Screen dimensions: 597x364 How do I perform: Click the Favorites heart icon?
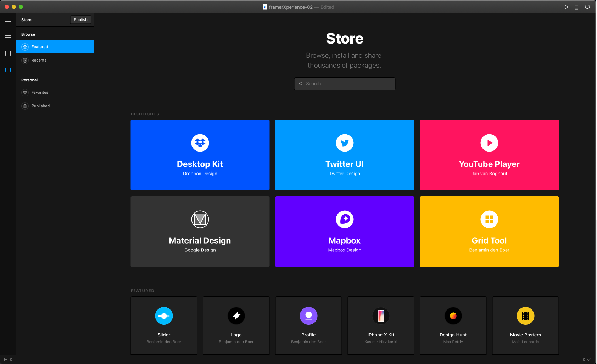point(25,92)
